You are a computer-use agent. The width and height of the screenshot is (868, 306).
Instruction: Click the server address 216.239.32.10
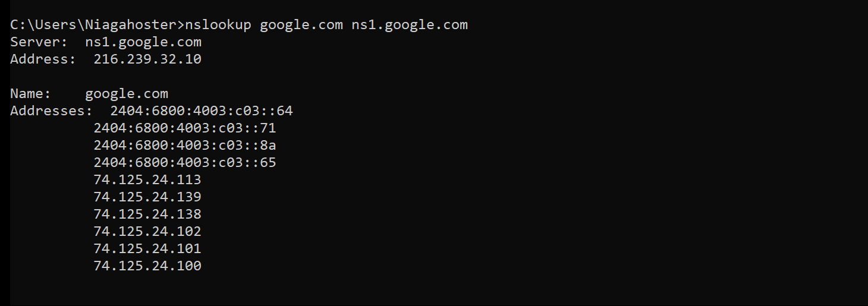pyautogui.click(x=147, y=59)
